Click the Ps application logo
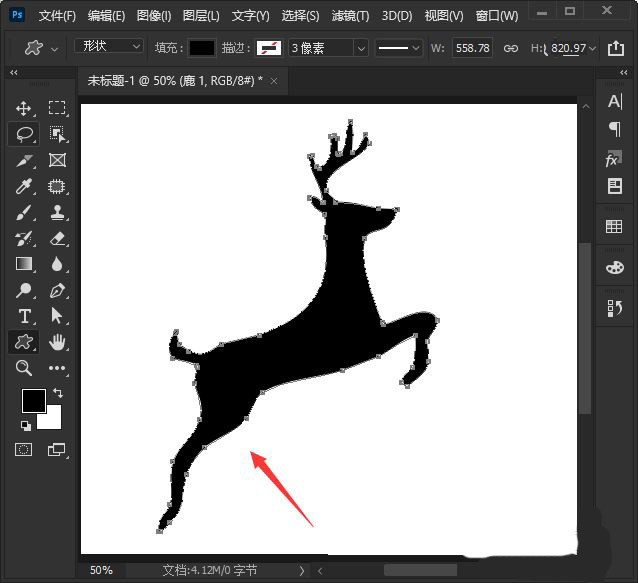Viewport: 638px width, 583px height. [x=17, y=15]
